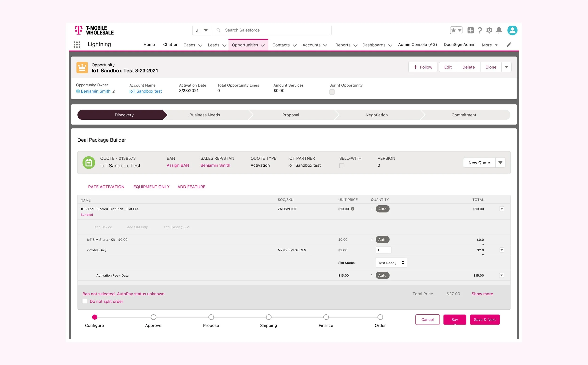Toggle the Sell-With checkbox
Screen dimensions: 588x365
pyautogui.click(x=342, y=166)
